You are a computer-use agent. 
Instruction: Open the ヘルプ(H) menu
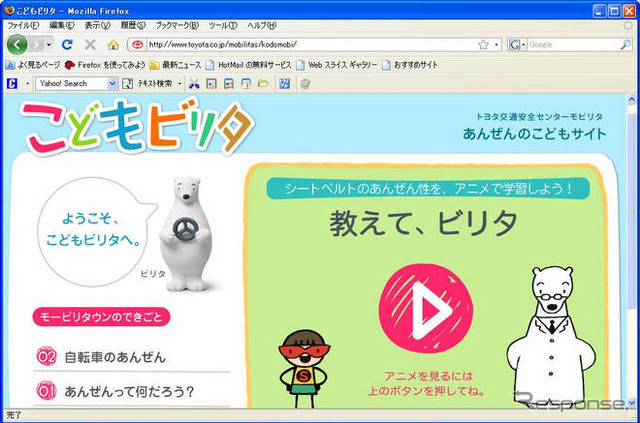click(x=262, y=25)
